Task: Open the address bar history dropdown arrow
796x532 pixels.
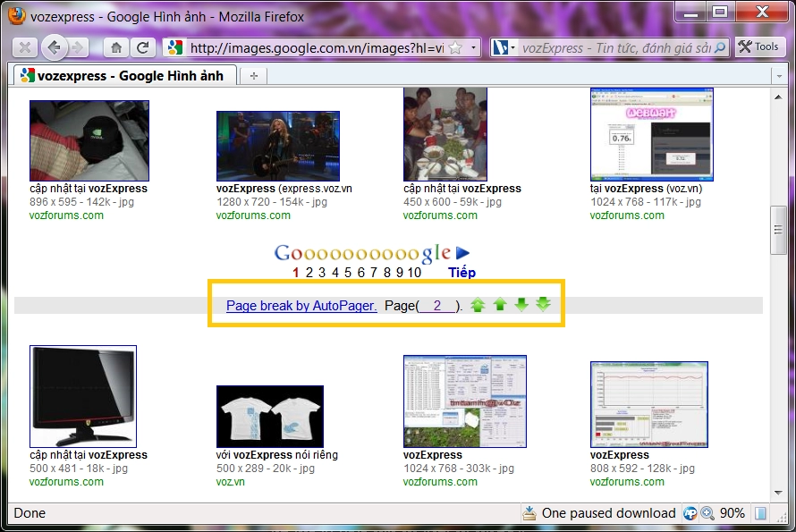Action: (x=473, y=48)
